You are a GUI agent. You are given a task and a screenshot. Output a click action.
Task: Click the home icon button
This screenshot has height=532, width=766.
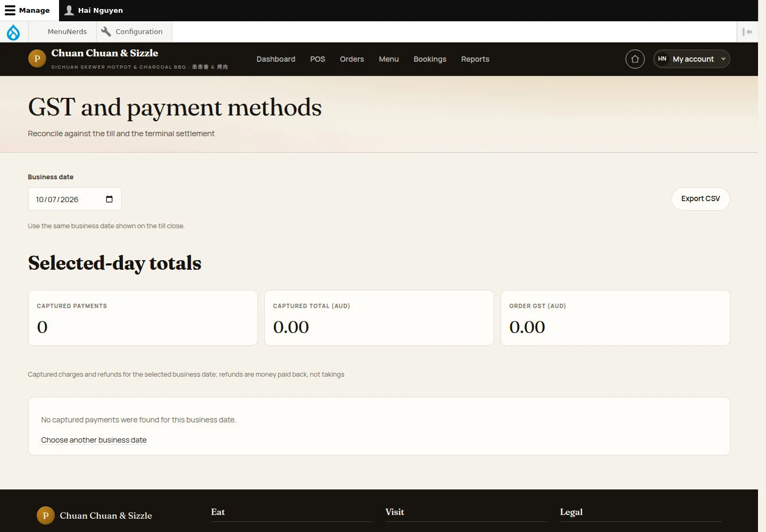click(x=635, y=59)
